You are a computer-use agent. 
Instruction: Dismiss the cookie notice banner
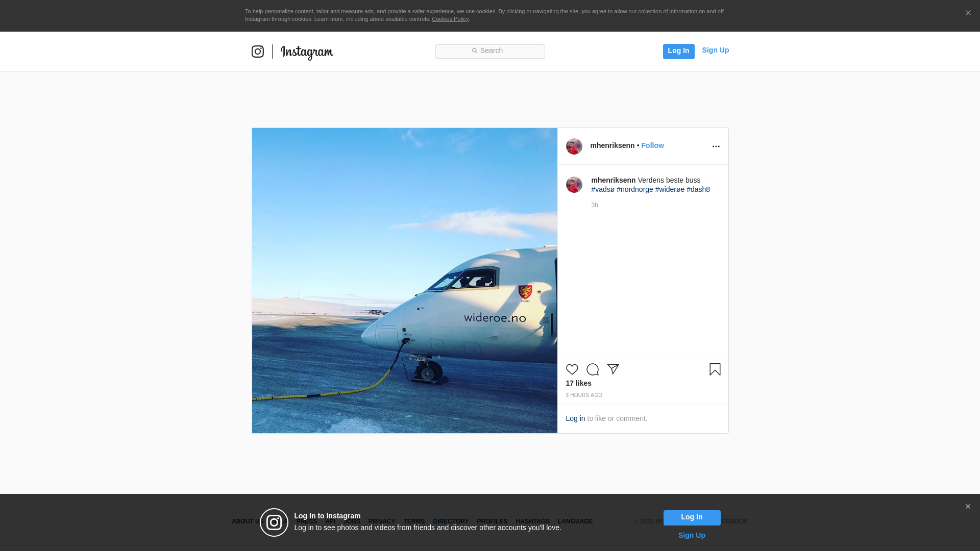(968, 13)
